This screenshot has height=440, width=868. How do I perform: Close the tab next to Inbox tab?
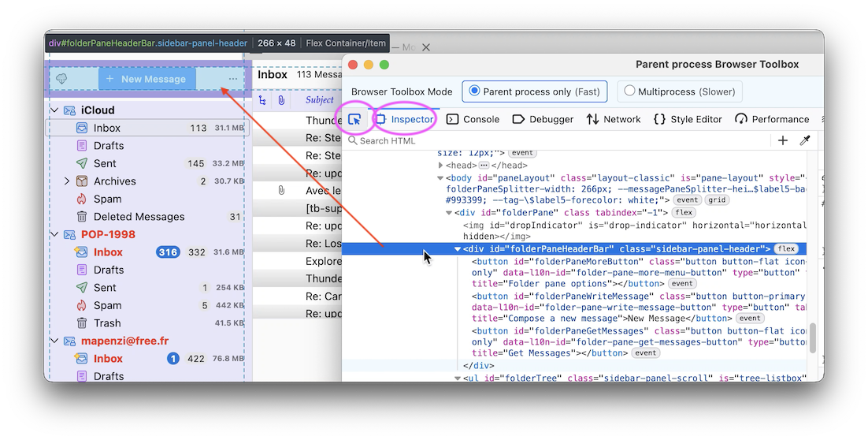(425, 47)
